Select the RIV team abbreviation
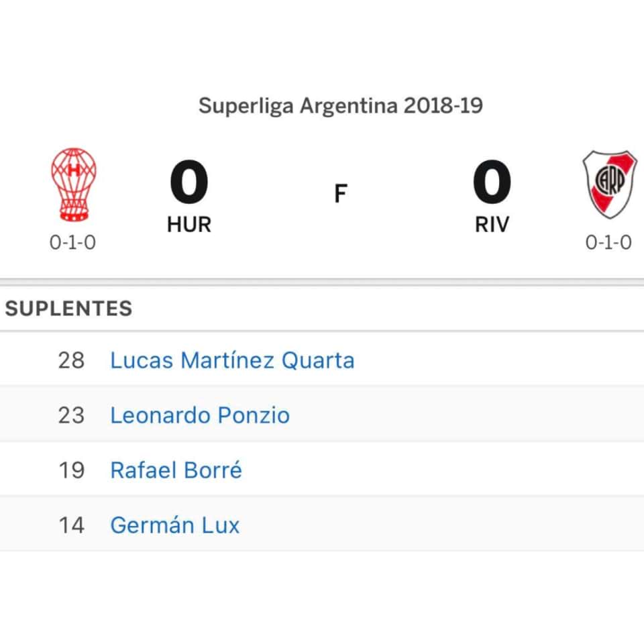 point(492,225)
